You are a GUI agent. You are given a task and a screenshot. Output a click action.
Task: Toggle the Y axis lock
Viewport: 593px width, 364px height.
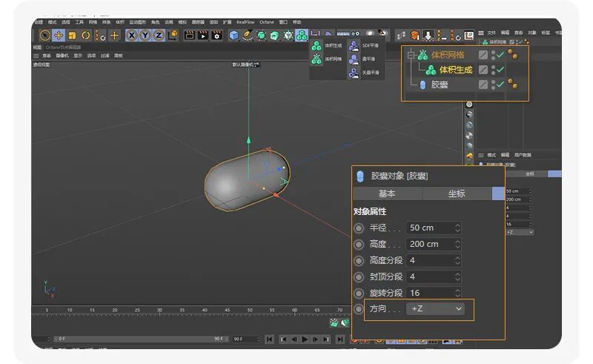click(x=145, y=36)
